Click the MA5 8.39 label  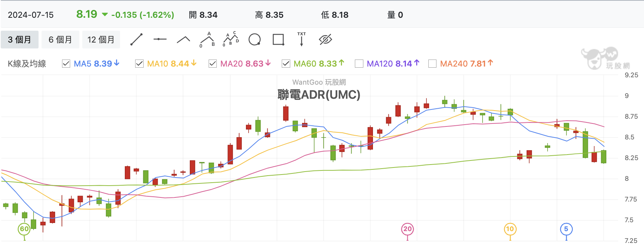point(97,64)
